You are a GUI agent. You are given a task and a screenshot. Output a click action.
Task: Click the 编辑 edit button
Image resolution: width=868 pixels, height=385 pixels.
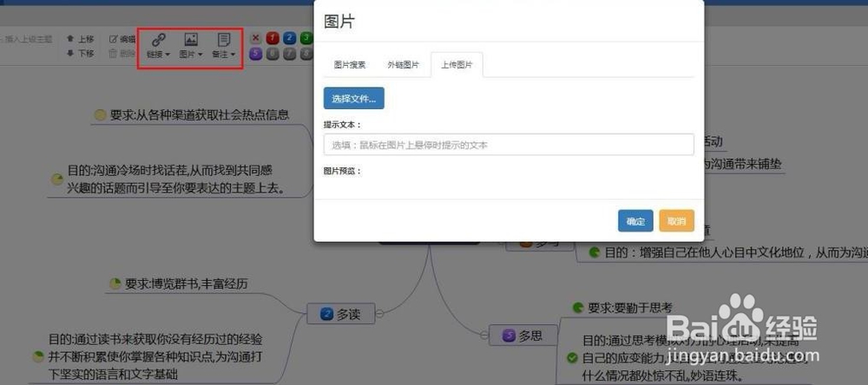(122, 39)
